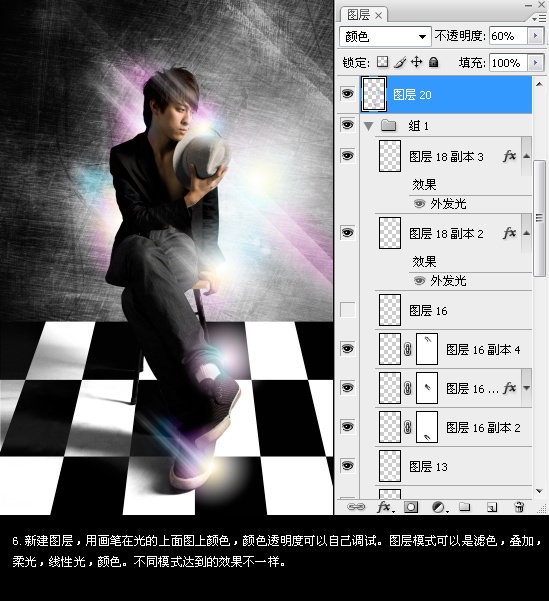Hide layer 图层 20 with its eye
The image size is (549, 601).
coord(348,94)
